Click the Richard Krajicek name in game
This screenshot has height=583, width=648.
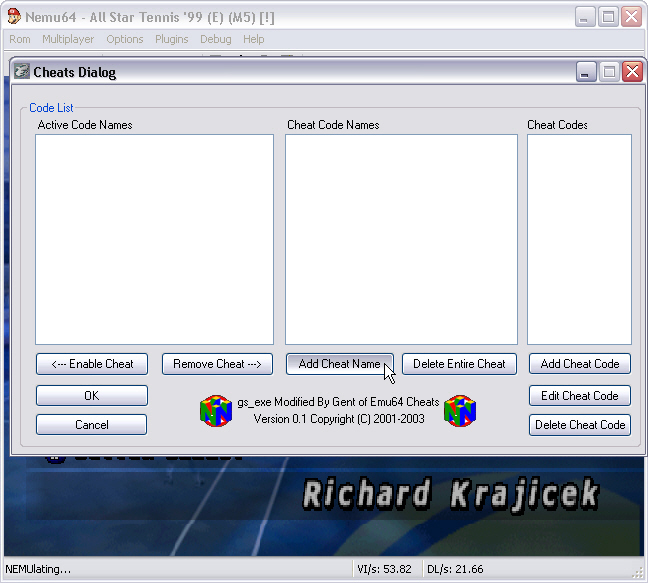(x=450, y=494)
